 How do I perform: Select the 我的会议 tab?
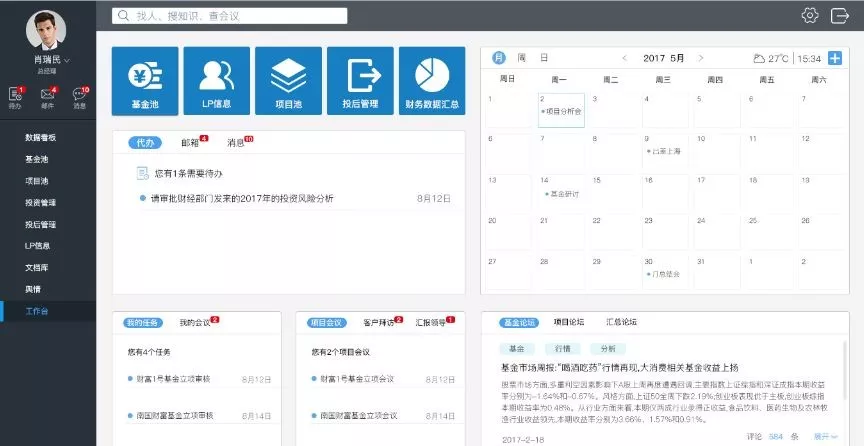(195, 323)
